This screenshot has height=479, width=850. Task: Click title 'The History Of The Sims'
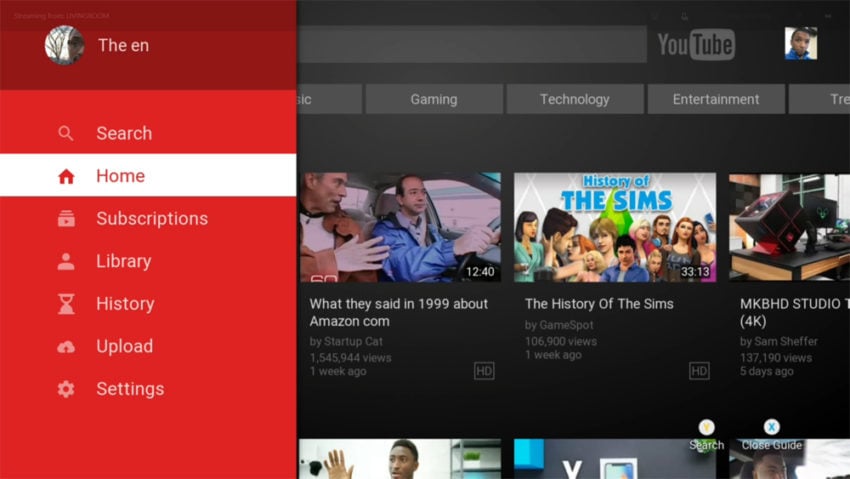(x=599, y=304)
